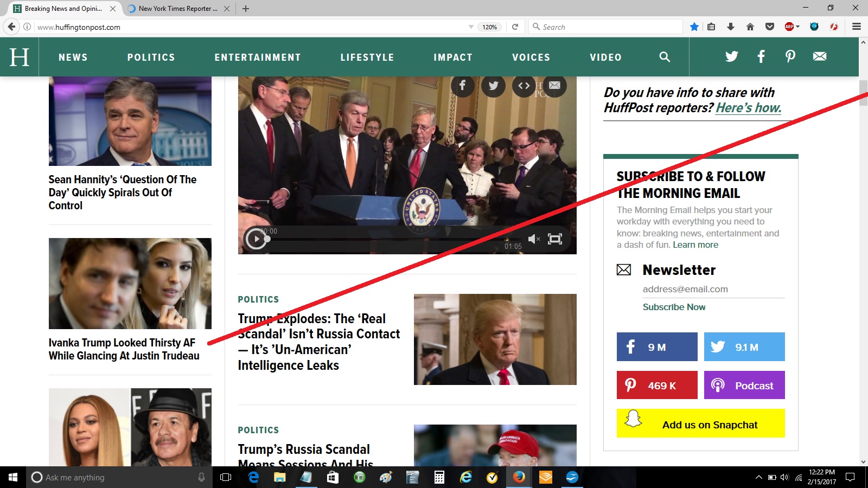
Task: Show hidden system tray icons
Action: [758, 477]
